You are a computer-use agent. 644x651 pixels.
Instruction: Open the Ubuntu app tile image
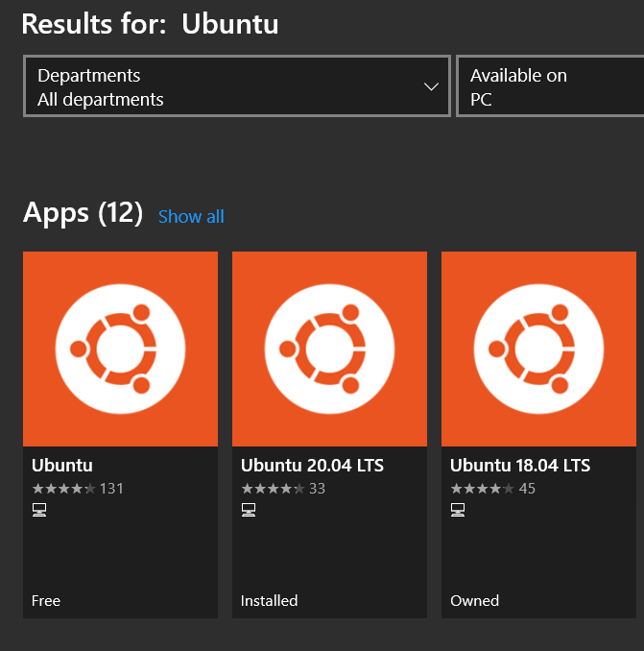click(120, 350)
